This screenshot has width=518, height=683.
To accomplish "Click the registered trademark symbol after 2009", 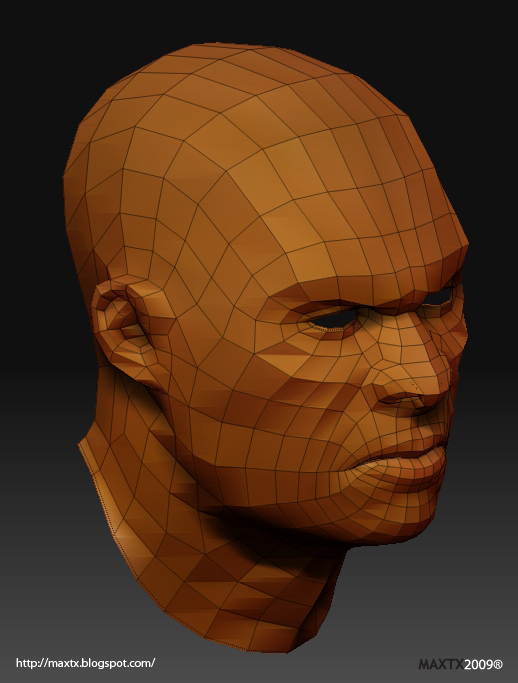I will click(498, 665).
